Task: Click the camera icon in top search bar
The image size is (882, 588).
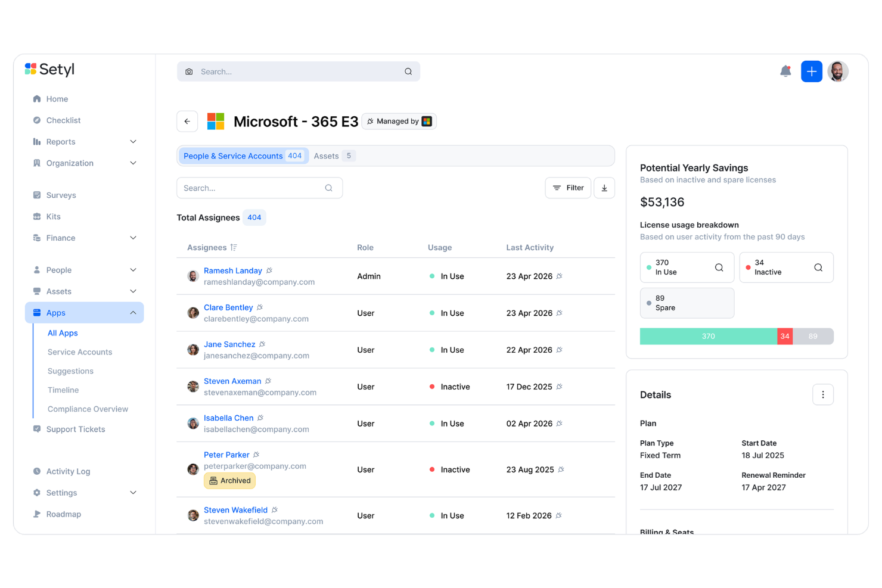Action: [189, 71]
